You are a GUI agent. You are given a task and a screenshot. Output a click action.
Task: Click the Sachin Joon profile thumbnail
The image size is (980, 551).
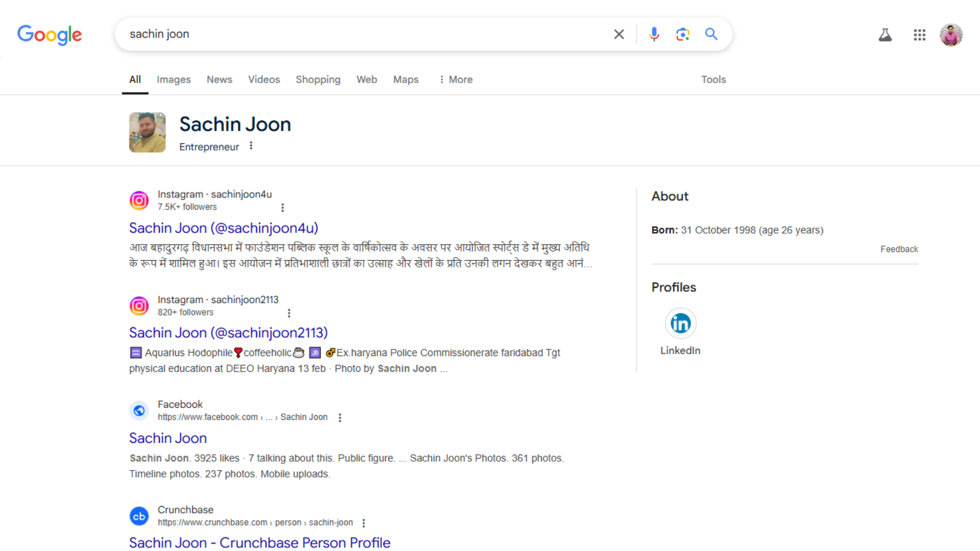(147, 133)
